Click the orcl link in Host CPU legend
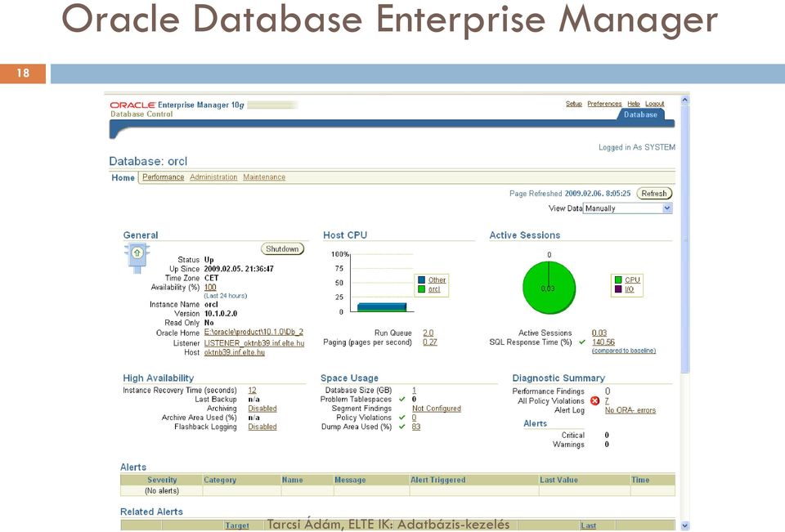 434,289
